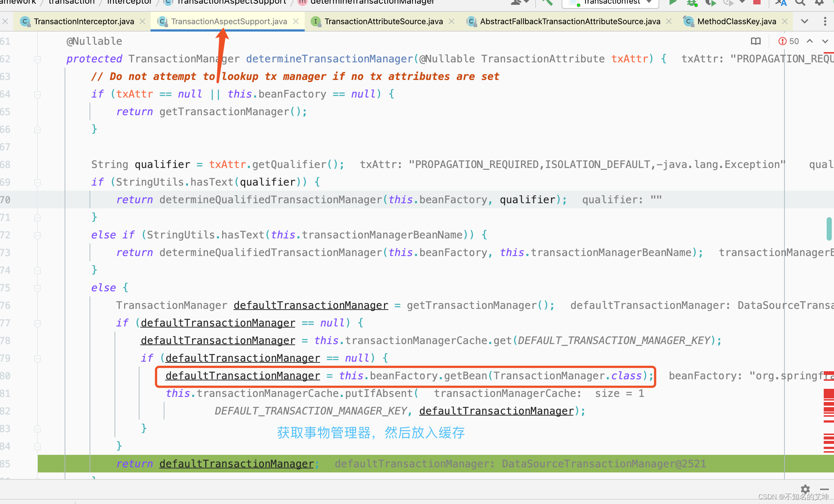834x504 pixels.
Task: Click determineQualifiedTransactionManager on line 70
Action: [271, 200]
